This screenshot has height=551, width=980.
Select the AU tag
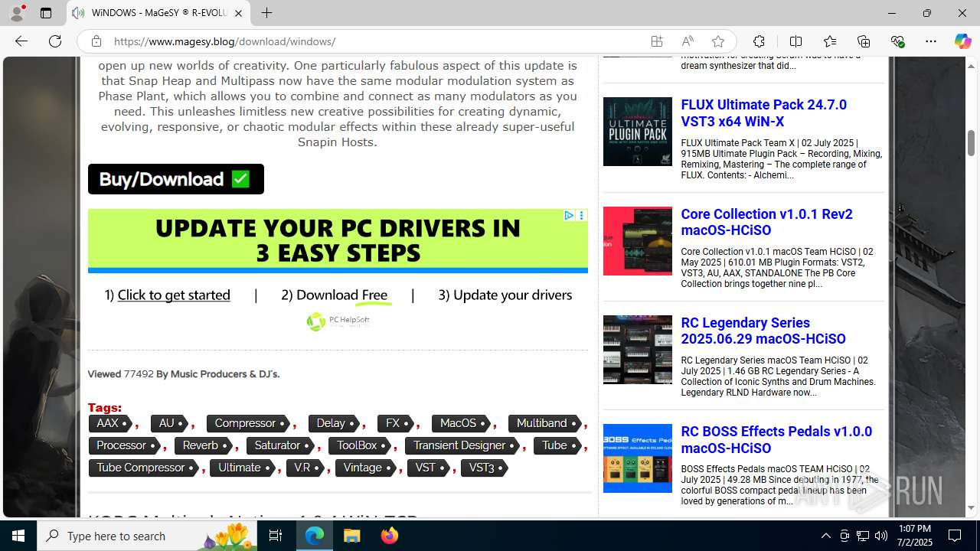[x=171, y=423]
